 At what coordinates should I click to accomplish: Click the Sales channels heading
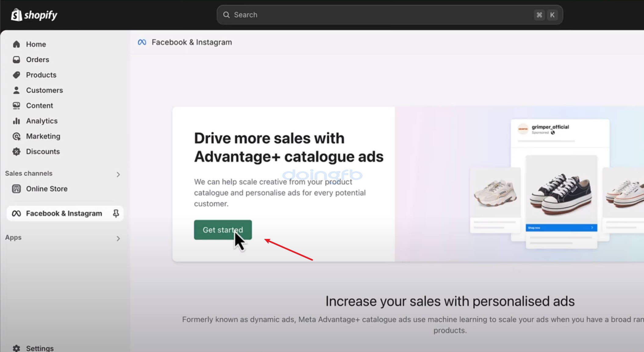(x=29, y=173)
